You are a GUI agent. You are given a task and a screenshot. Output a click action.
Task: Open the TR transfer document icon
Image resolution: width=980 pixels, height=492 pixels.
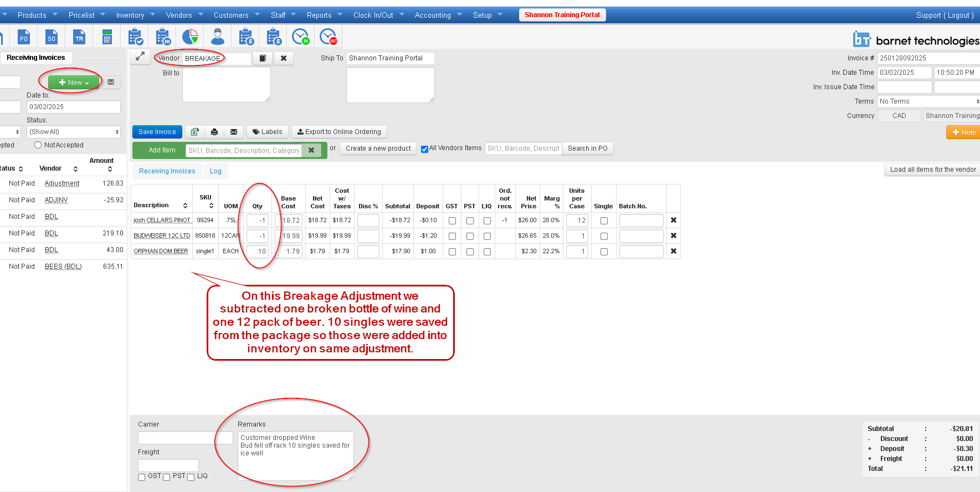click(79, 37)
